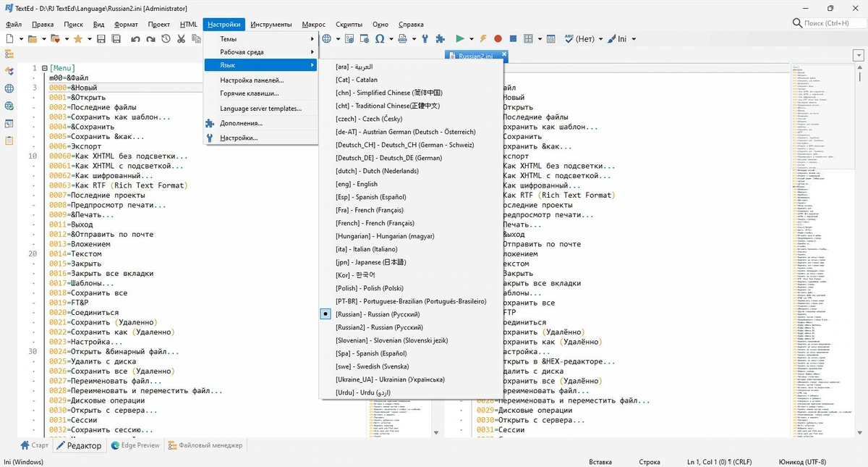Click the red record macro button

coord(498,38)
